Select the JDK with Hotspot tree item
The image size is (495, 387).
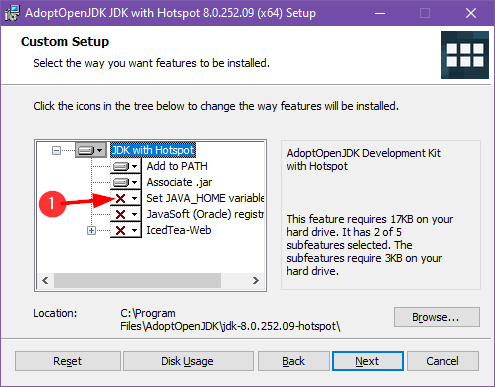tap(153, 150)
